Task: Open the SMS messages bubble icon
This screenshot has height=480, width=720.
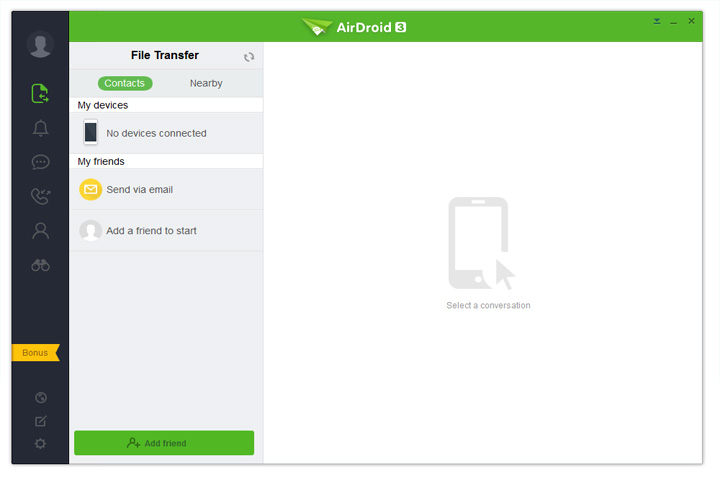Action: pos(40,162)
